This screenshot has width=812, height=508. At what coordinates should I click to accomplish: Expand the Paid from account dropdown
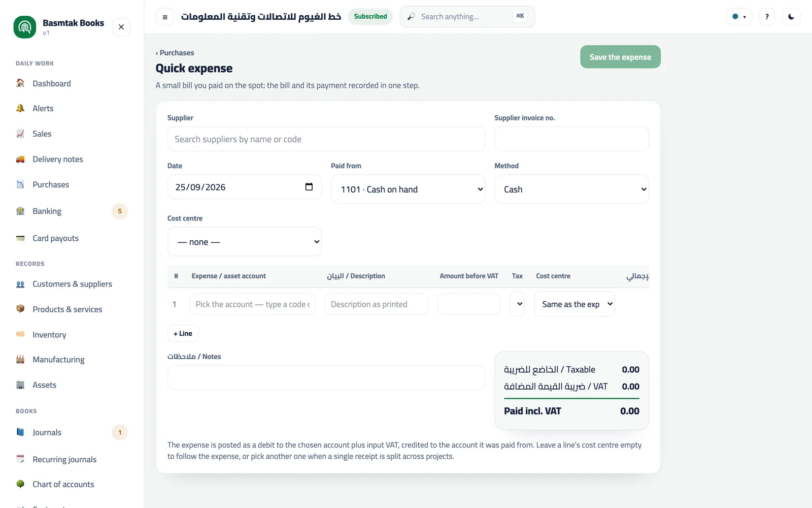[408, 189]
